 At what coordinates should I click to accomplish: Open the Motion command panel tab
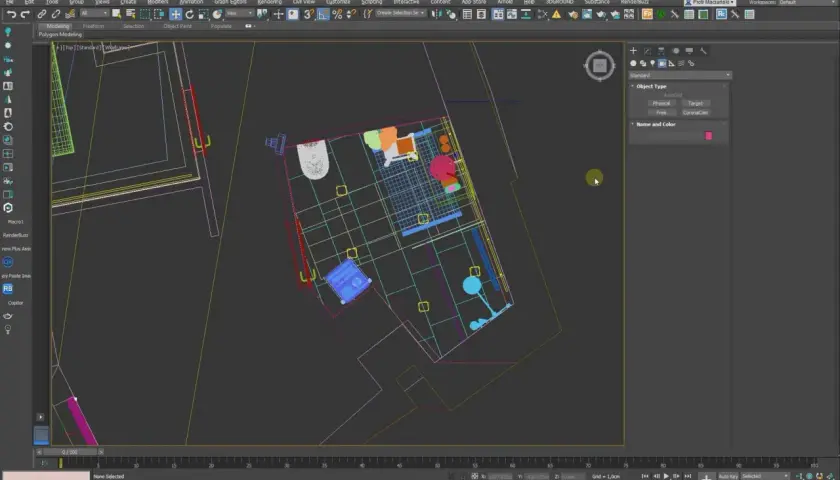pyautogui.click(x=676, y=50)
